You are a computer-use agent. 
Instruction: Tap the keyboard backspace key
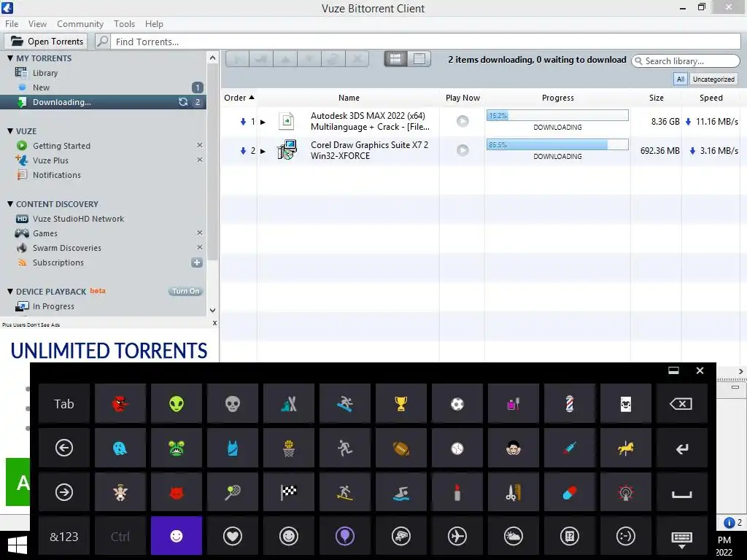tap(682, 404)
